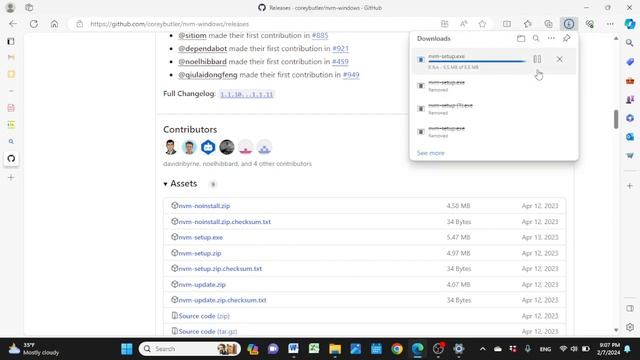The image size is (640, 360).
Task: Open Favorites list toolbar icon
Action: 528,24
